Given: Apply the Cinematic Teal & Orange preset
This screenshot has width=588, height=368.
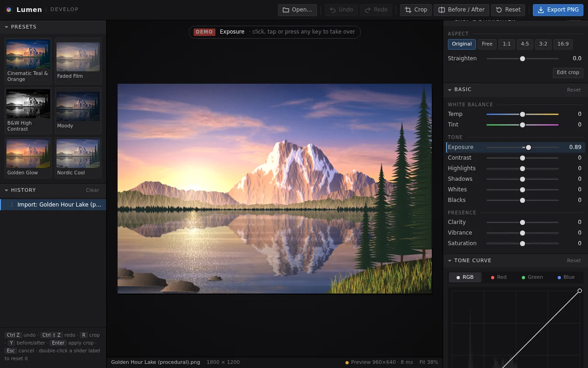Looking at the screenshot, I should 28,61.
